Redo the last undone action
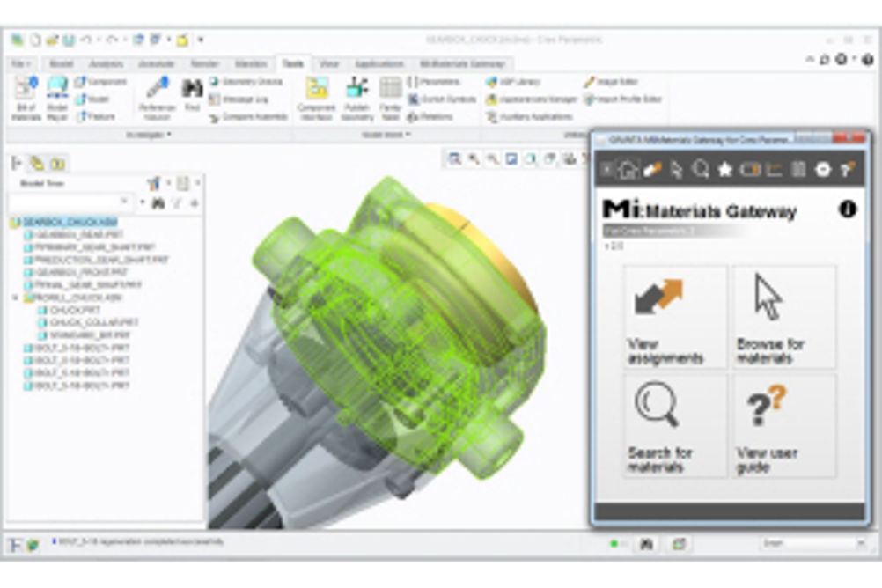The width and height of the screenshot is (882, 588). coord(112,40)
